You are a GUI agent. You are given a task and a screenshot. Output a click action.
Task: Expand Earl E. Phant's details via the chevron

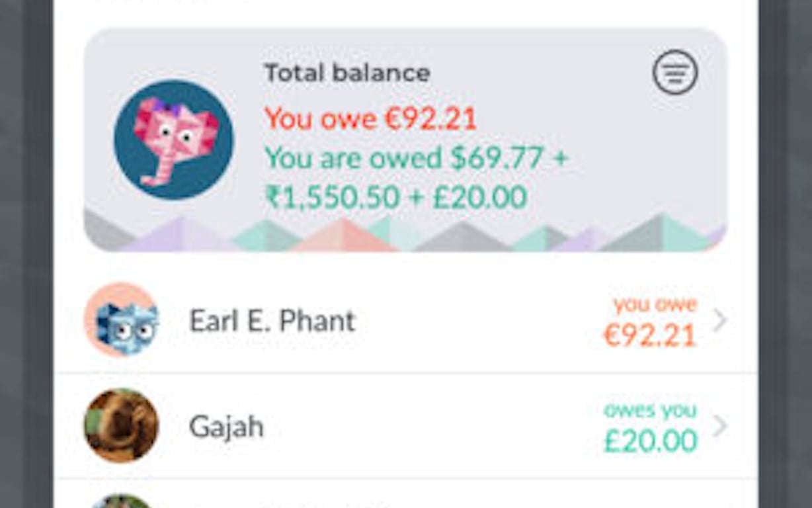coord(720,321)
